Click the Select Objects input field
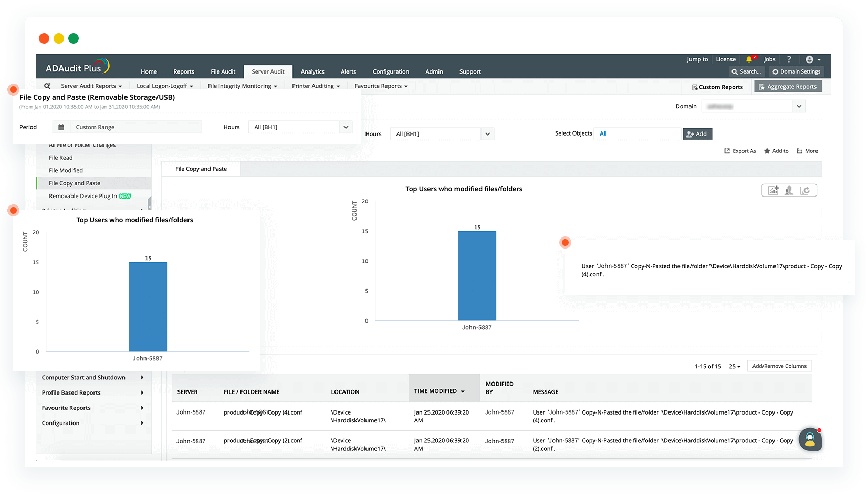 point(637,134)
